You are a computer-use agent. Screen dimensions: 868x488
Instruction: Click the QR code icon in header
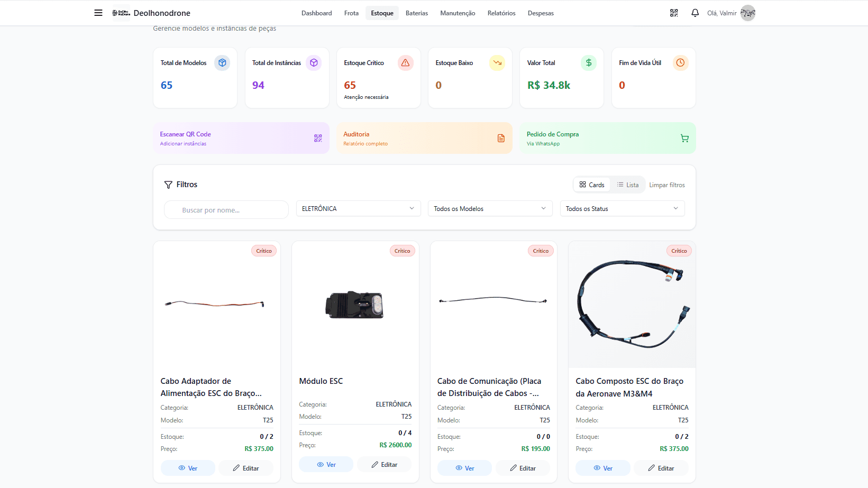674,13
